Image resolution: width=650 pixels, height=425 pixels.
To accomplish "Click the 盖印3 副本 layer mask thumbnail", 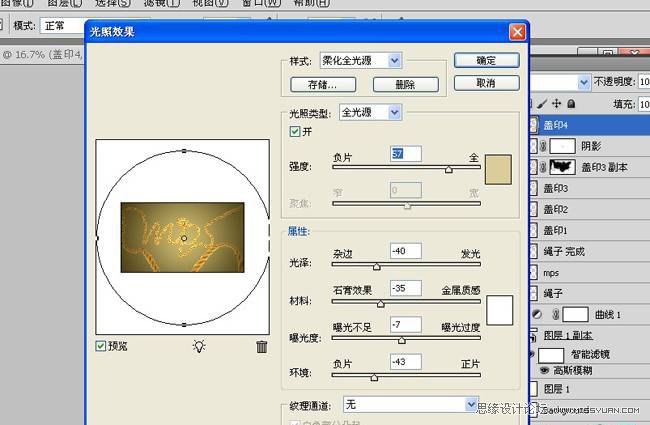I will coord(563,167).
